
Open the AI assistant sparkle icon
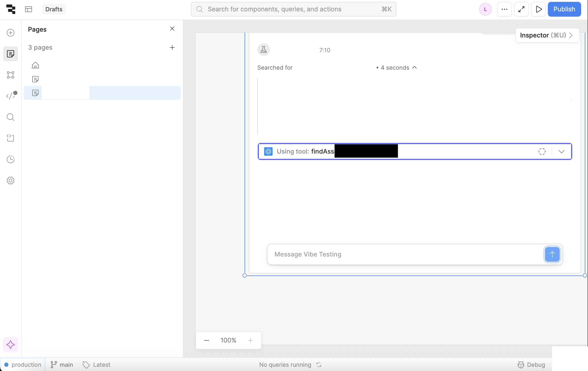(11, 344)
